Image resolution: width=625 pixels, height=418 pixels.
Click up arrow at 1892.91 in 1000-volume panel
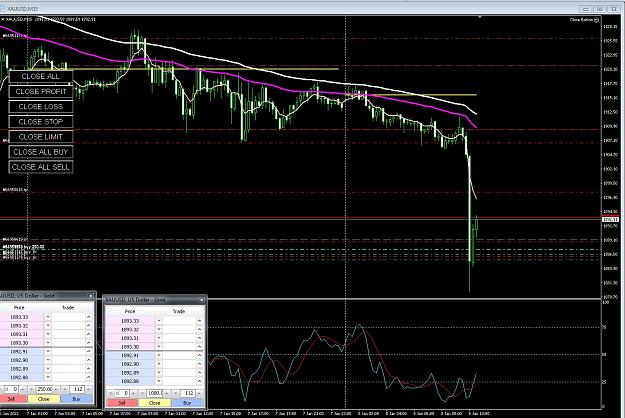[199, 355]
